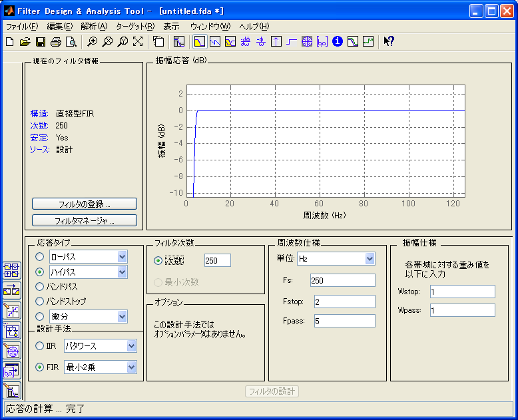Choose the FIR design method radio button
Screen dimensions: 518x420
40,367
